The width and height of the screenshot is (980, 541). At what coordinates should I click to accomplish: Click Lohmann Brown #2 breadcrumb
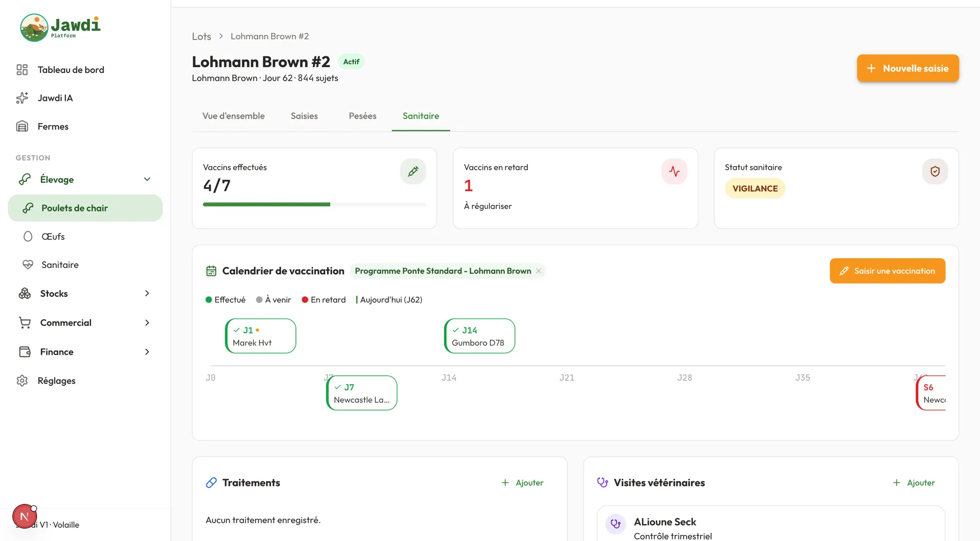[269, 36]
